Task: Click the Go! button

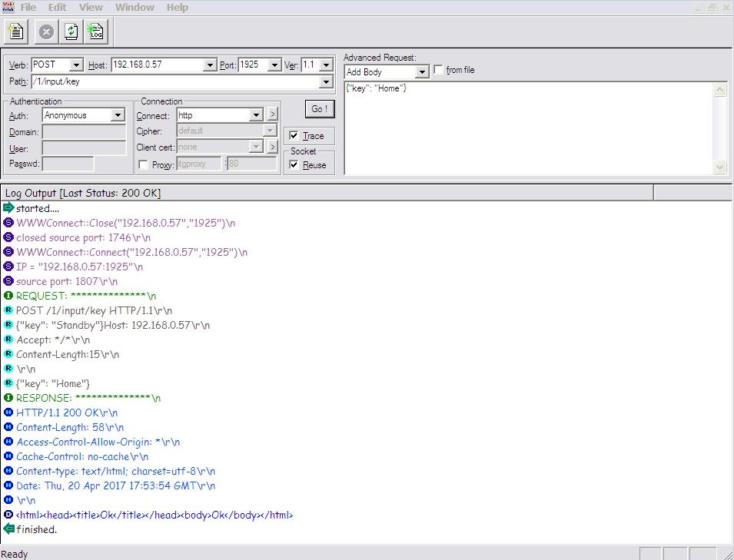Action: click(319, 109)
